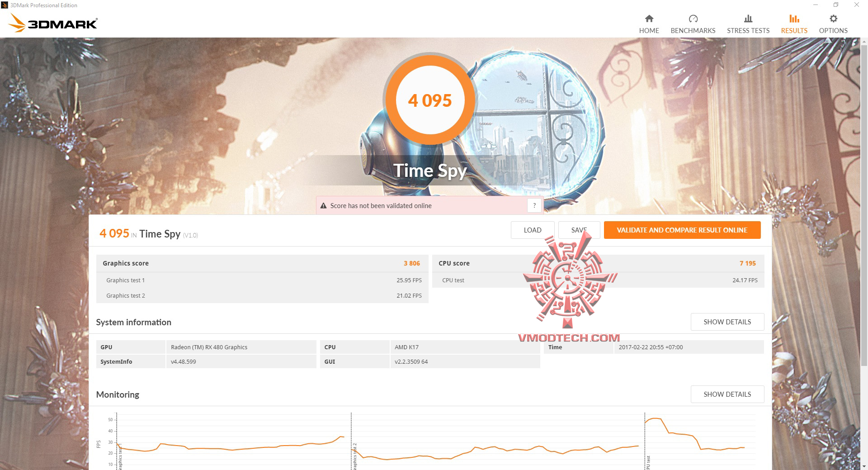Go to the HOME section
Screen dimensions: 868x470
pyautogui.click(x=649, y=24)
